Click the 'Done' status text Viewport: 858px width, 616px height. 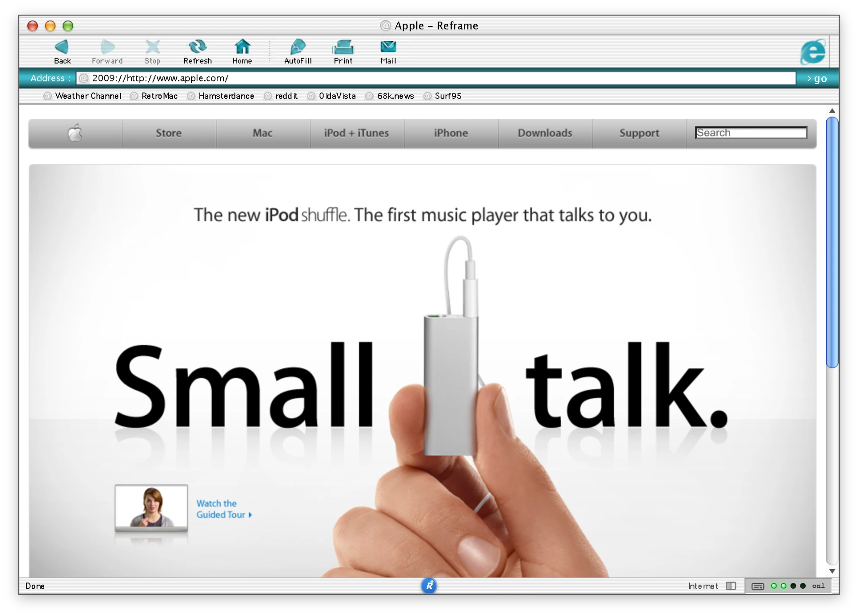point(35,586)
